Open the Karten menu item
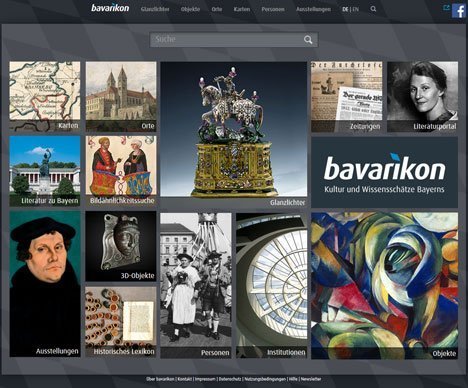This screenshot has width=468, height=388. [x=242, y=9]
